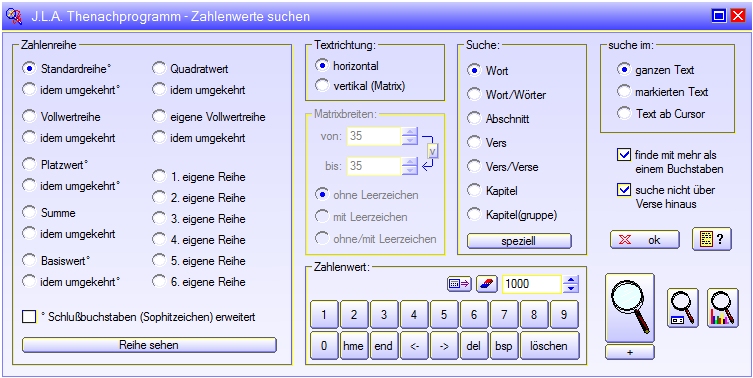Select the Summe radio option
This screenshot has width=753, height=378.
[30, 212]
